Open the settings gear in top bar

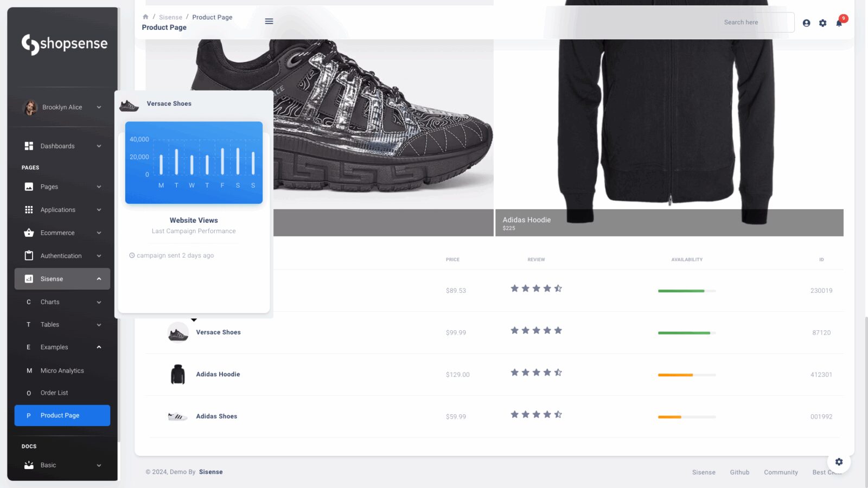[x=823, y=23]
